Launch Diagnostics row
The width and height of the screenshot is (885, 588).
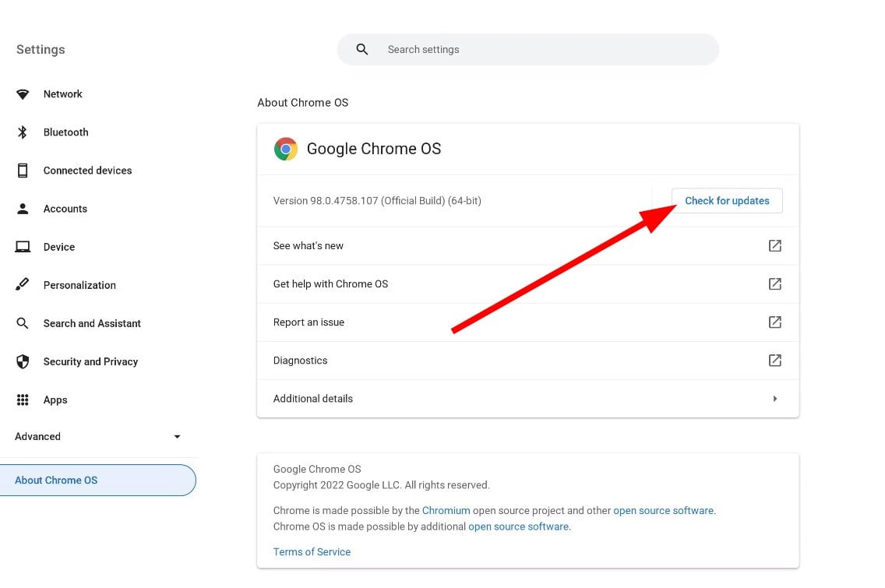pos(527,361)
